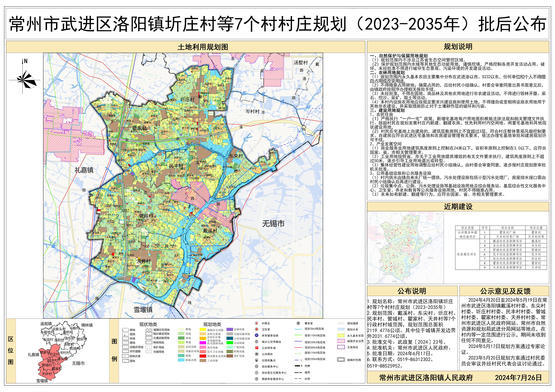
Task: Click the purple 规划 仓储用地 swatch
Action: tap(230, 329)
